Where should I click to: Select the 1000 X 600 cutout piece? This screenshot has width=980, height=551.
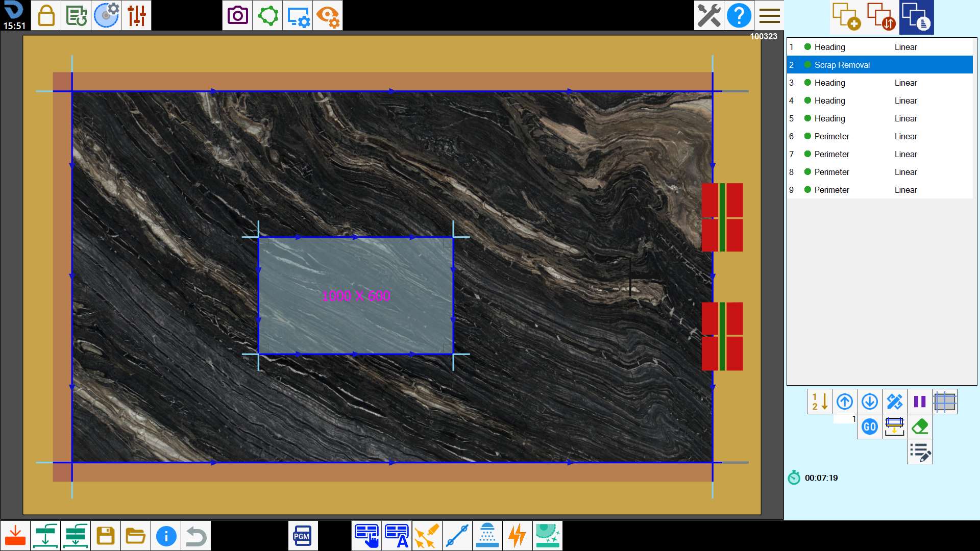[356, 295]
